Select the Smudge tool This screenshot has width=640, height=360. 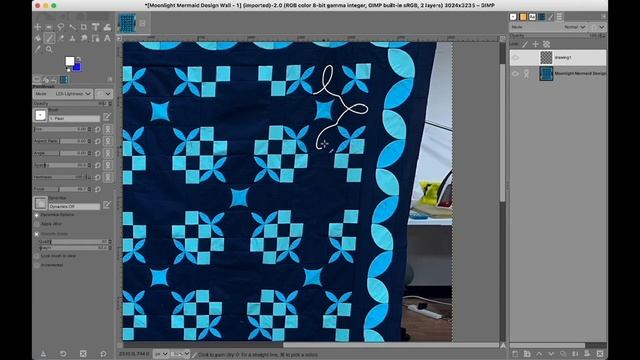[x=84, y=38]
